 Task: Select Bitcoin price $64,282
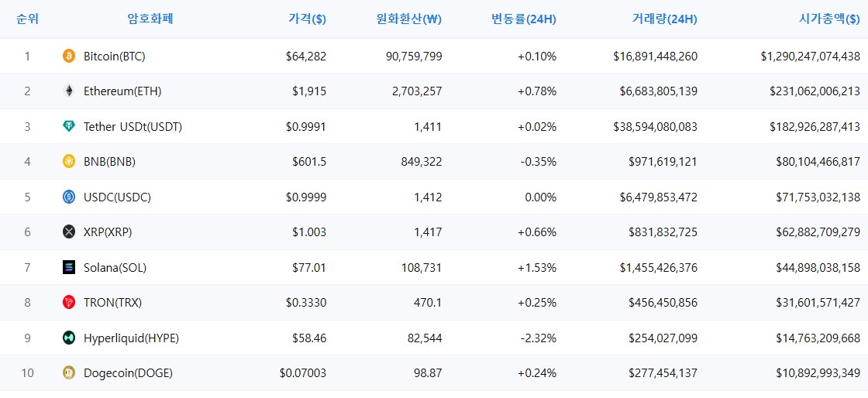(306, 57)
